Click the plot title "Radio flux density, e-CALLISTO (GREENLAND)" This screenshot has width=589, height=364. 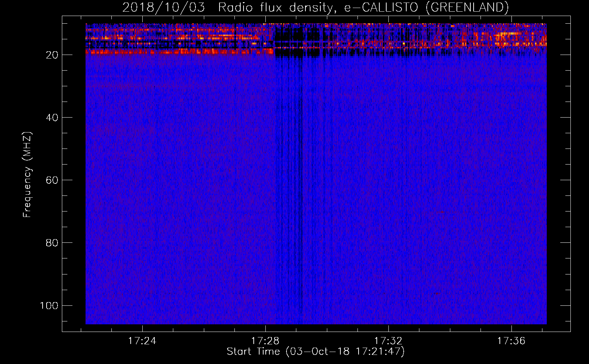(x=363, y=8)
